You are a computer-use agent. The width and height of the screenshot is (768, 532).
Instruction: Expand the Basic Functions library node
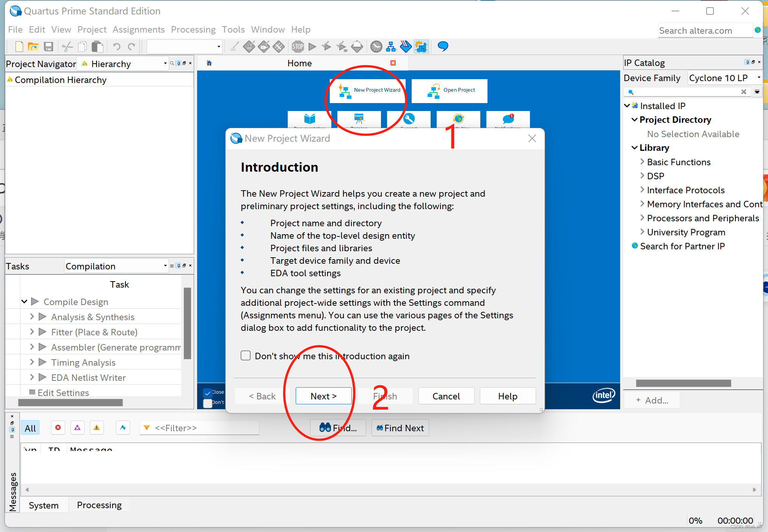[642, 162]
